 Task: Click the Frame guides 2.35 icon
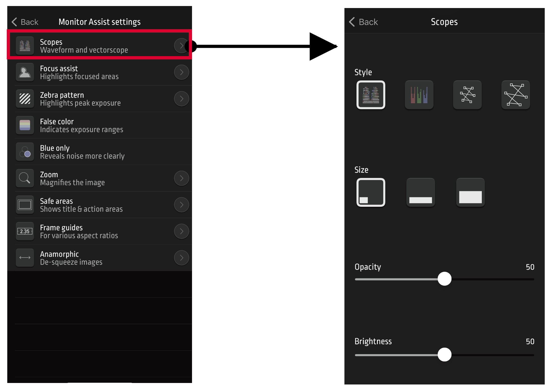(25, 231)
